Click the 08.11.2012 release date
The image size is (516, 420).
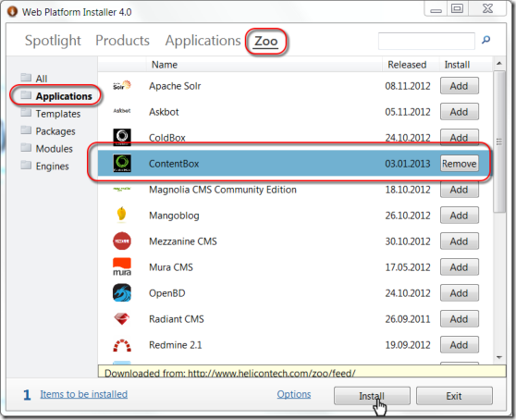pos(408,86)
